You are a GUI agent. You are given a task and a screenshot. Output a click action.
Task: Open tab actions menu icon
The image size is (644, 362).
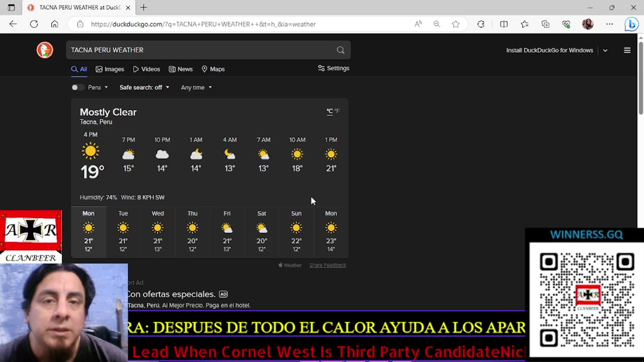click(x=11, y=8)
